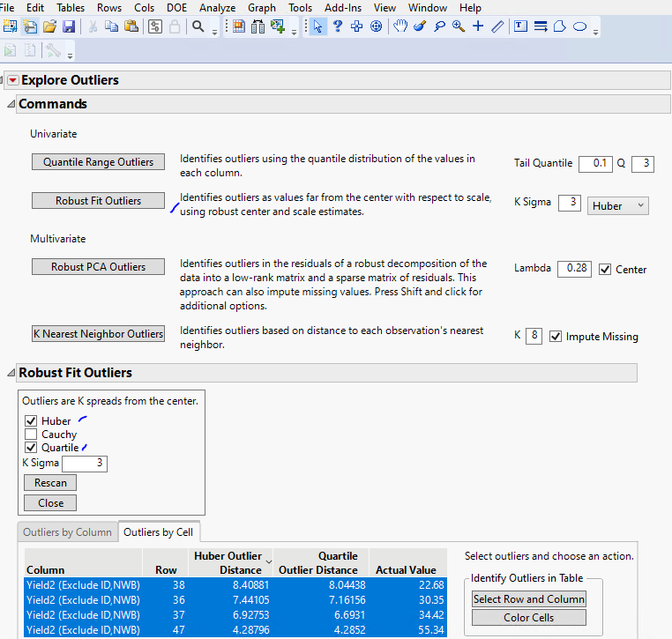Uncheck the Huber checkbox
The height and width of the screenshot is (639, 672).
31,420
